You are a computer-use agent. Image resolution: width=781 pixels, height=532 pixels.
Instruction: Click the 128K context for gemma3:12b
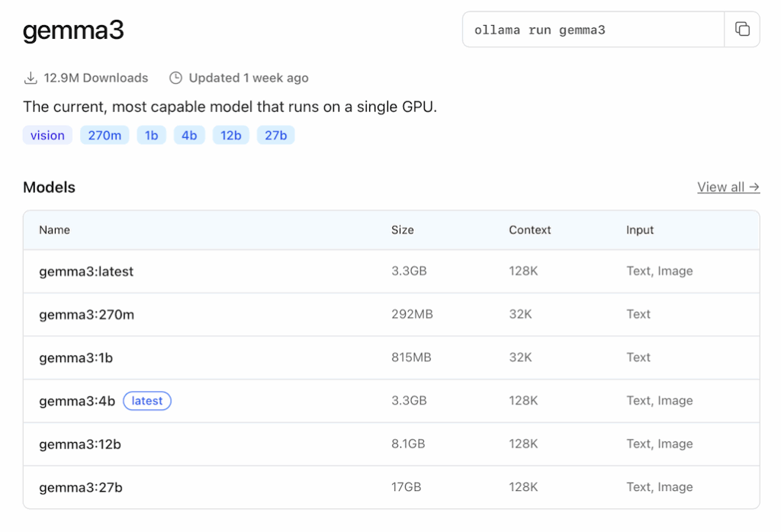pos(523,444)
